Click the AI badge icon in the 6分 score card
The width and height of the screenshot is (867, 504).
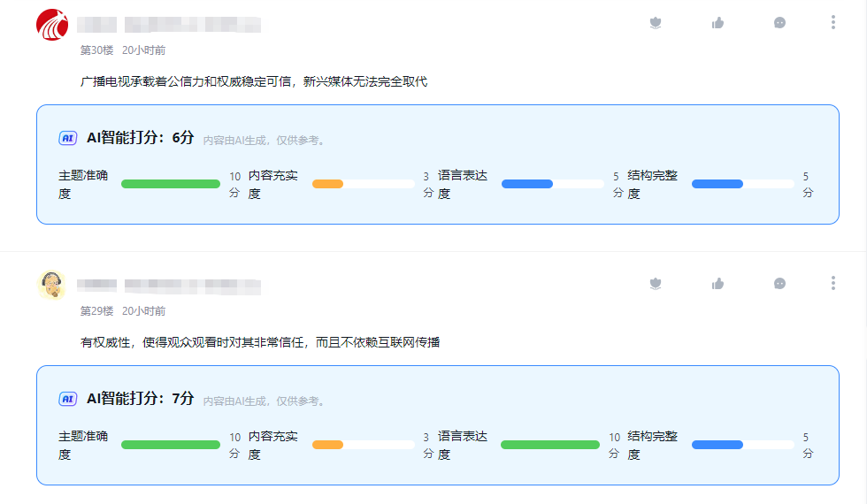pyautogui.click(x=68, y=138)
